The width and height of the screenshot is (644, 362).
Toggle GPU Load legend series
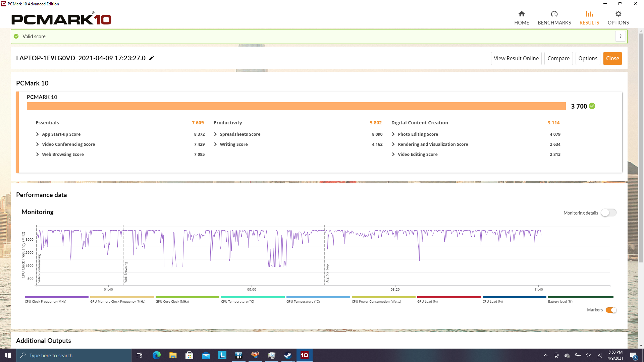449,299
